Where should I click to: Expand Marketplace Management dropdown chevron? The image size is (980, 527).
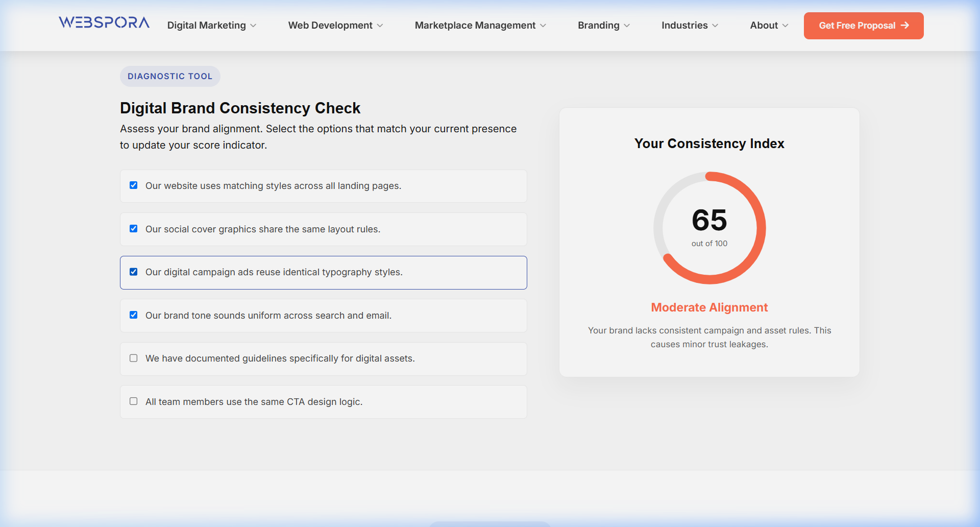[543, 26]
